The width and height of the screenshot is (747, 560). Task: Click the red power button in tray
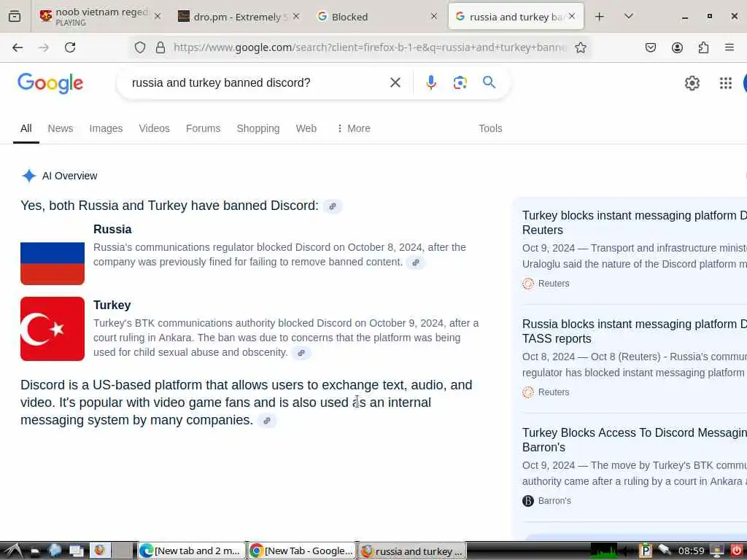(x=736, y=551)
